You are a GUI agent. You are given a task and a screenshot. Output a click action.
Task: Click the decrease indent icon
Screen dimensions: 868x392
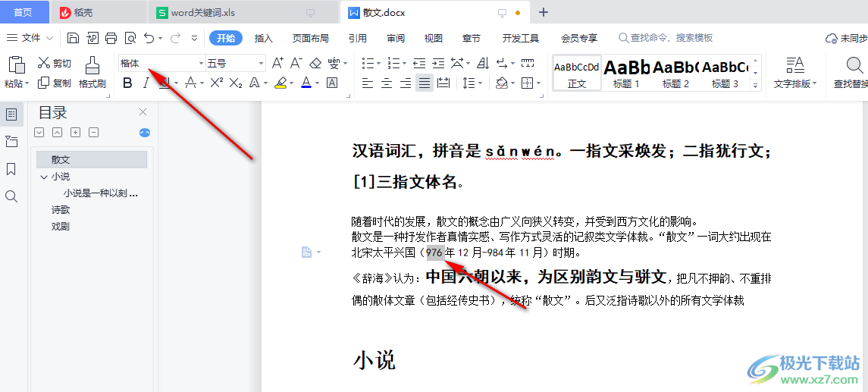[419, 63]
